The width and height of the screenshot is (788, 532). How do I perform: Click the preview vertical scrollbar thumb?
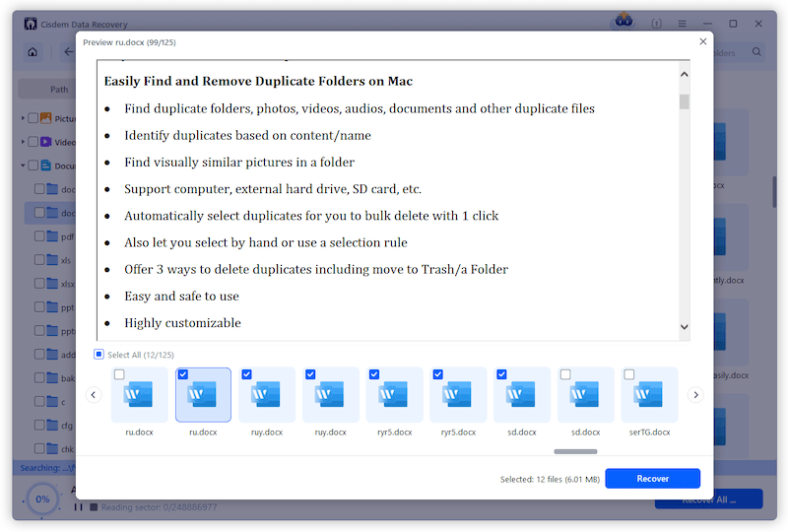click(x=684, y=101)
